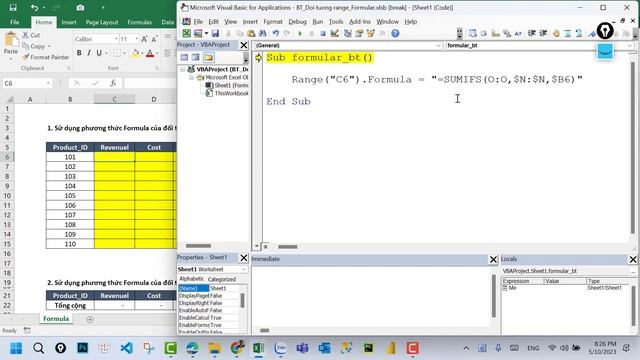Run the macro with the green play icon
Viewport: 640px width, 360px height.
pyautogui.click(x=300, y=33)
